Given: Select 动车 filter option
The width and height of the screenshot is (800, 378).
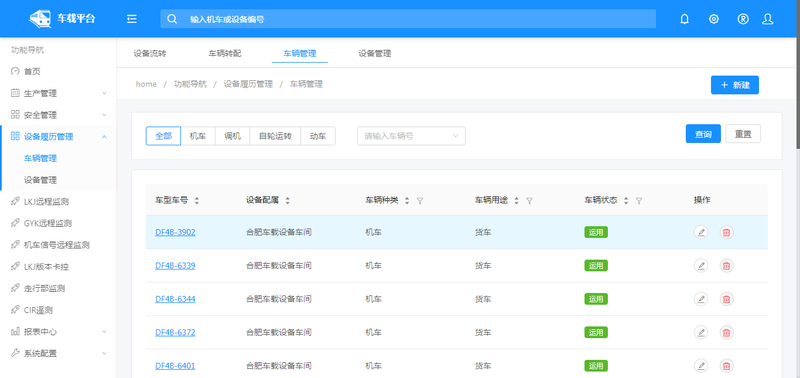Looking at the screenshot, I should point(318,136).
